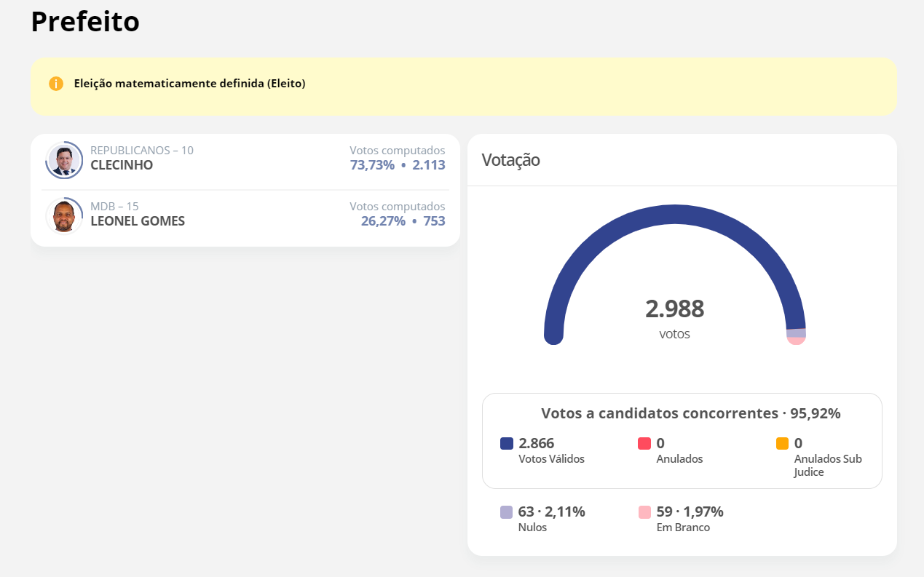Select candidate name LEONEL GOMES
This screenshot has height=577, width=924.
138,221
